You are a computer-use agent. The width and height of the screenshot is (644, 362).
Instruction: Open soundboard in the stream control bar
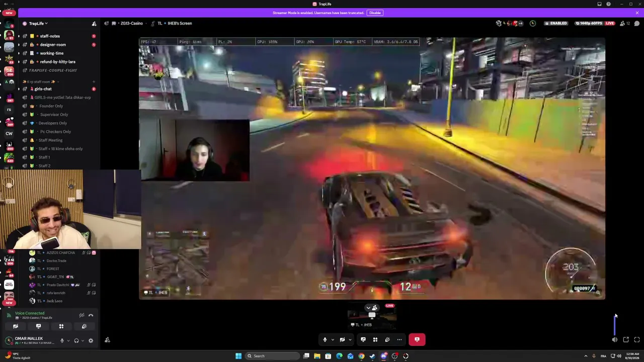[387, 340]
